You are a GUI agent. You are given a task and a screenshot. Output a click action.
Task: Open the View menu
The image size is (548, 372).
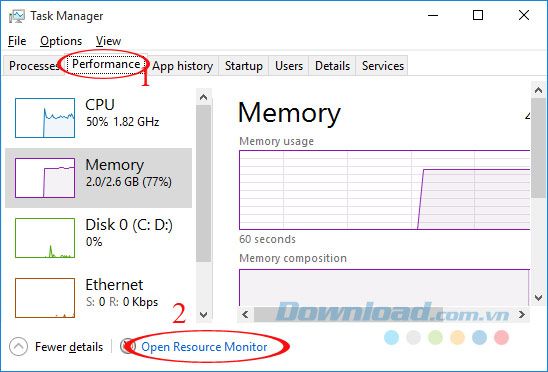click(108, 41)
